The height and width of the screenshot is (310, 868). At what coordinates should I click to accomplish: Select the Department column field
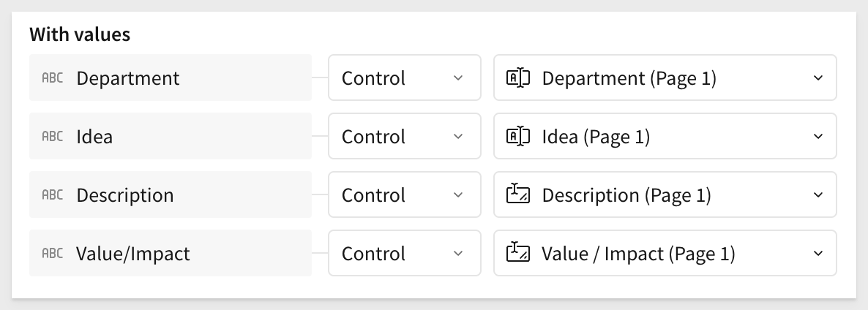(x=171, y=77)
